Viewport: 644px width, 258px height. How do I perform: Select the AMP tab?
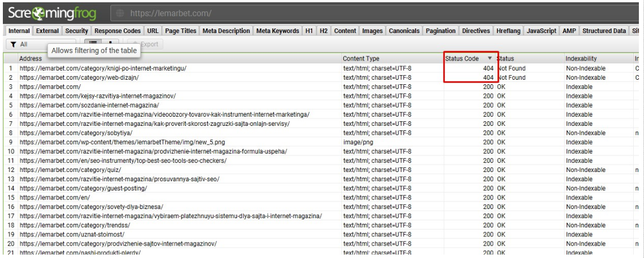pos(569,31)
